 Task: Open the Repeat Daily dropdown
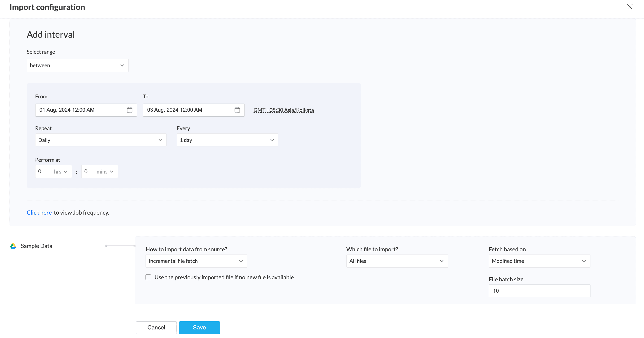(101, 140)
